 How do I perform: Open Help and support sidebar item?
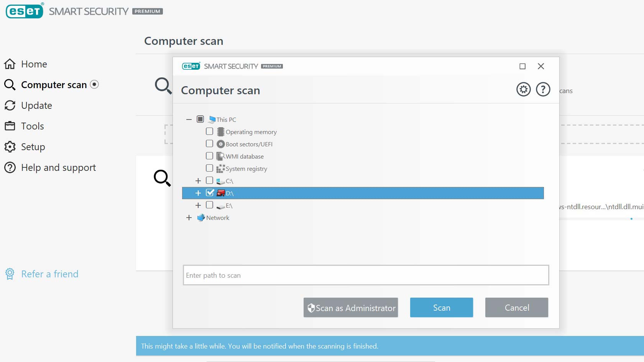point(58,167)
